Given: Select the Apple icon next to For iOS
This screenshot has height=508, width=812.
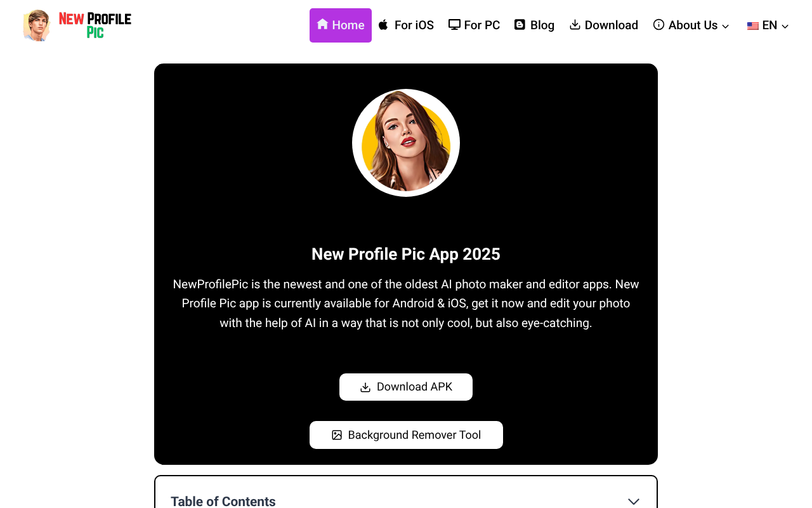Looking at the screenshot, I should (383, 24).
